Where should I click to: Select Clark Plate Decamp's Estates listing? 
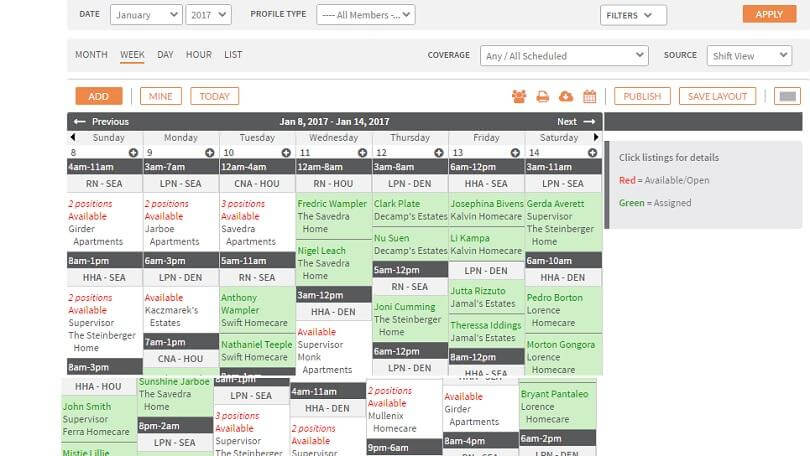click(x=410, y=210)
